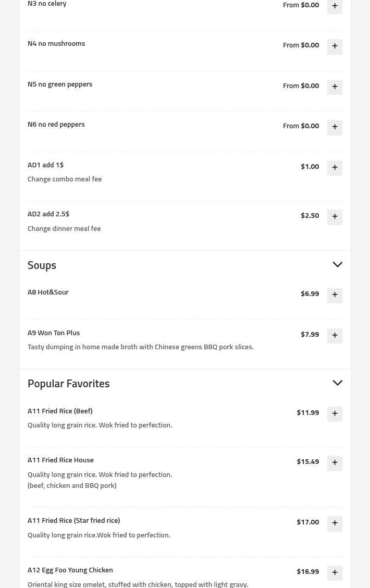Click plus for A11 Fried Rice House

(x=335, y=463)
